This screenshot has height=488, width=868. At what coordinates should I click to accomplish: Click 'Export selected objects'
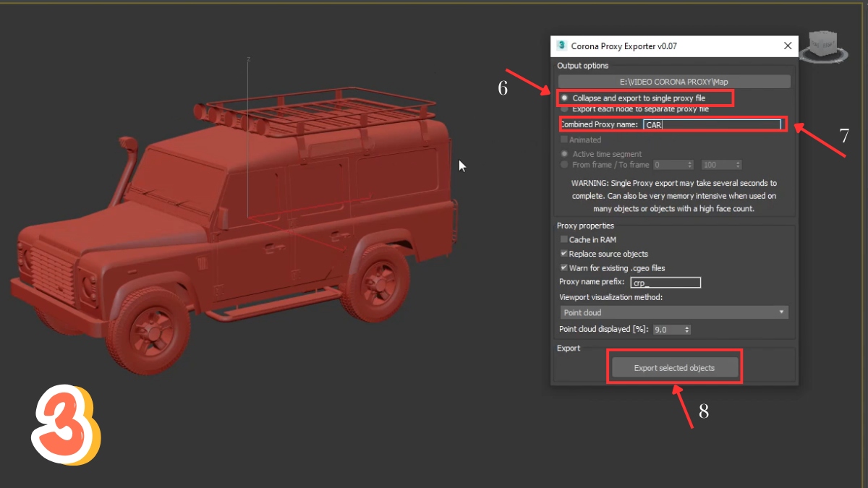[x=674, y=367]
